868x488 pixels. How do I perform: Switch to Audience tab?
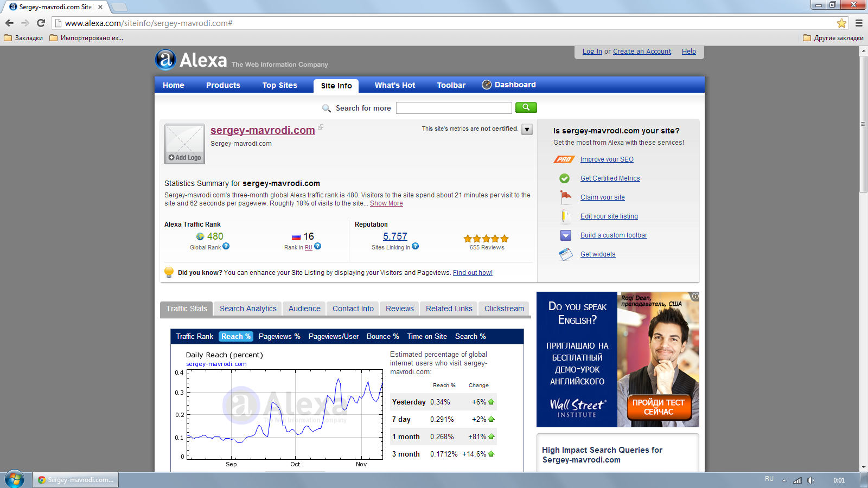(304, 309)
